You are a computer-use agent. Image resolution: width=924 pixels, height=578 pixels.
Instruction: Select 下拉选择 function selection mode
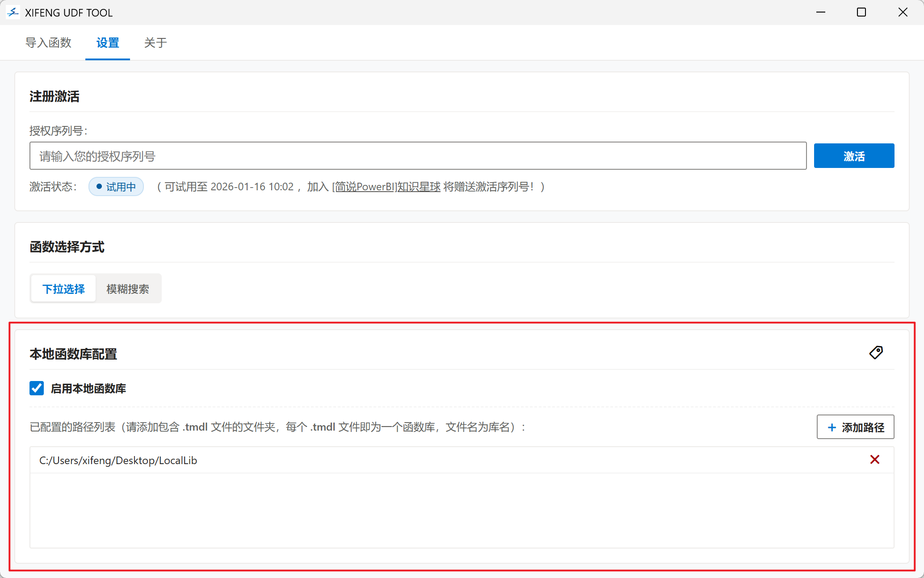coord(63,289)
